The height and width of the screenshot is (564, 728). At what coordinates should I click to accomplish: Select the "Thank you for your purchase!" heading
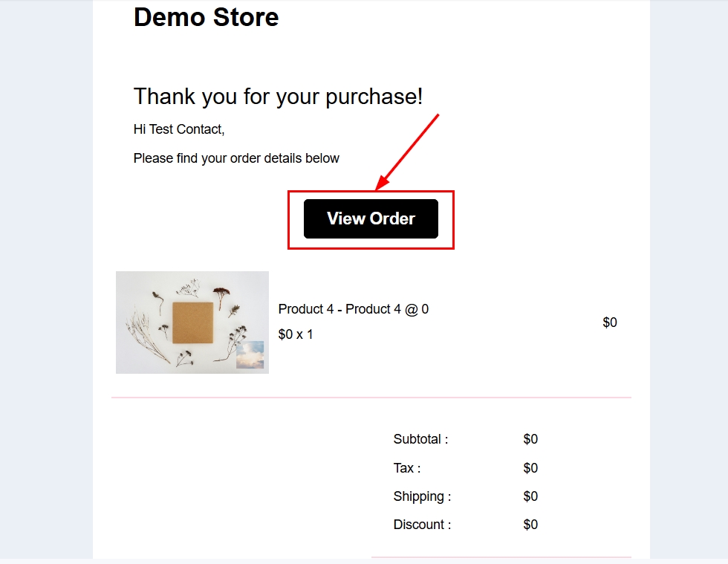pos(278,96)
